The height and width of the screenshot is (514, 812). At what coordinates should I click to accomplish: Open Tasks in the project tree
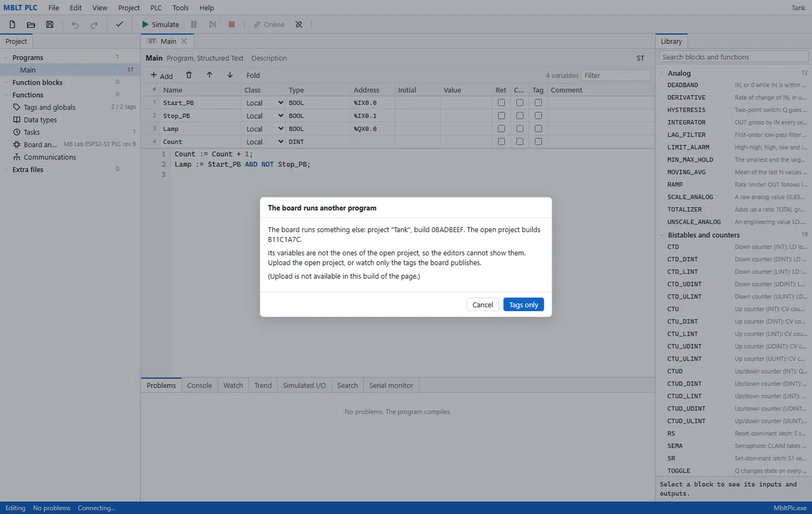(32, 132)
